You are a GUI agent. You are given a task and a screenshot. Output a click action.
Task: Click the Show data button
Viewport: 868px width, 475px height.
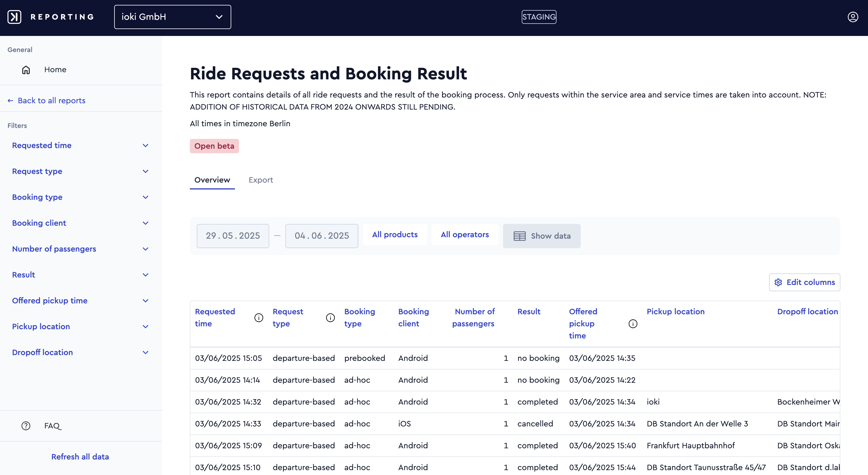click(x=542, y=236)
